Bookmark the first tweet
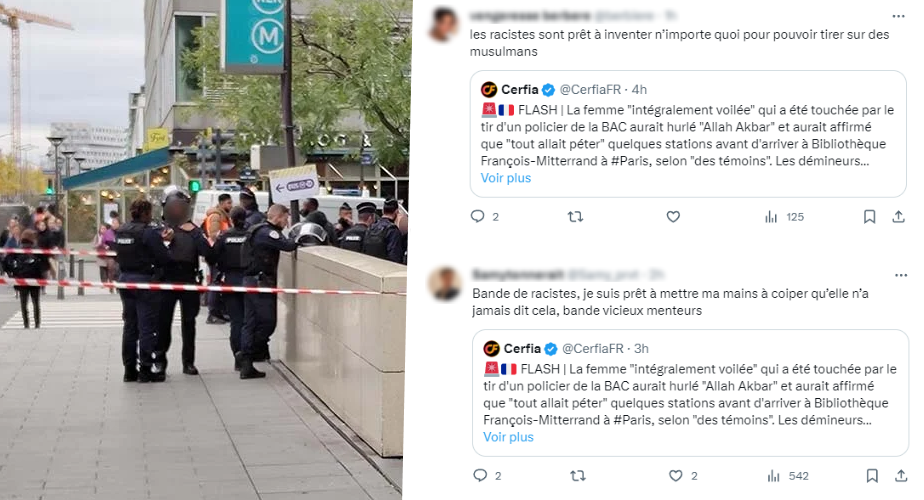Image resolution: width=924 pixels, height=500 pixels. point(869,217)
